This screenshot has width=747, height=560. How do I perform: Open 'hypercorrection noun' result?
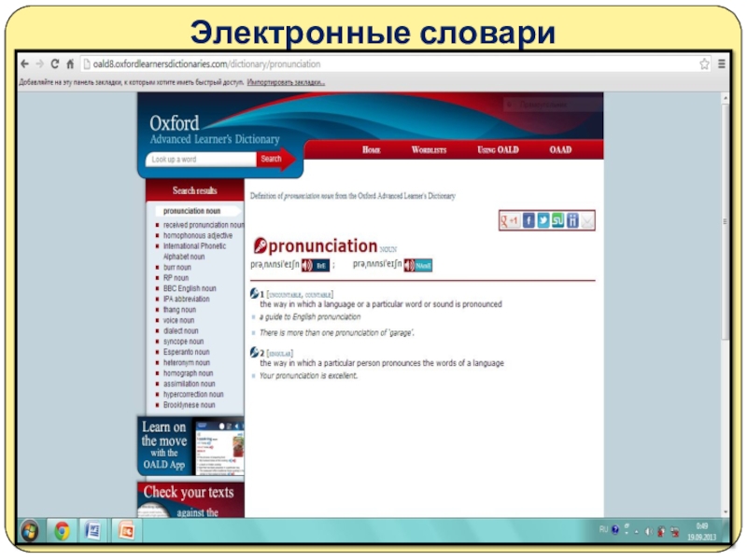(193, 394)
